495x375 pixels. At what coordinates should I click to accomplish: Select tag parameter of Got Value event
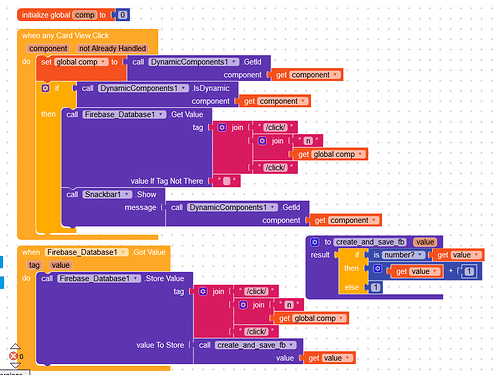pyautogui.click(x=34, y=265)
